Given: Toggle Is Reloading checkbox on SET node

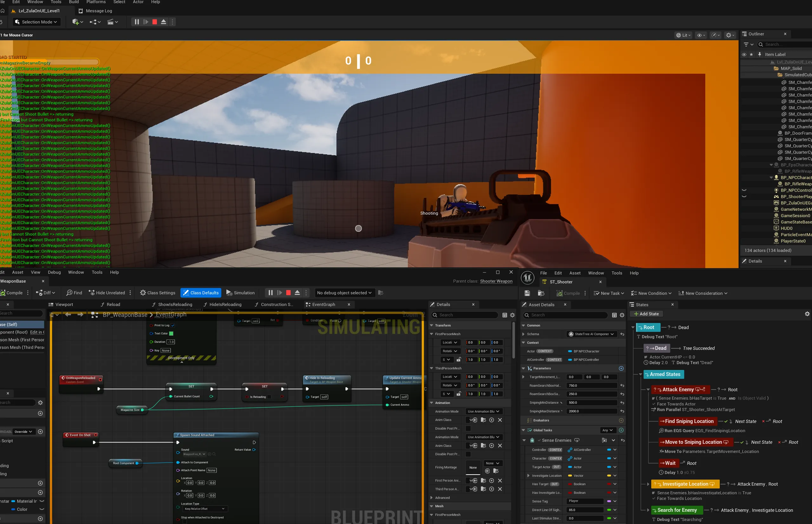Looking at the screenshot, I should [269, 397].
